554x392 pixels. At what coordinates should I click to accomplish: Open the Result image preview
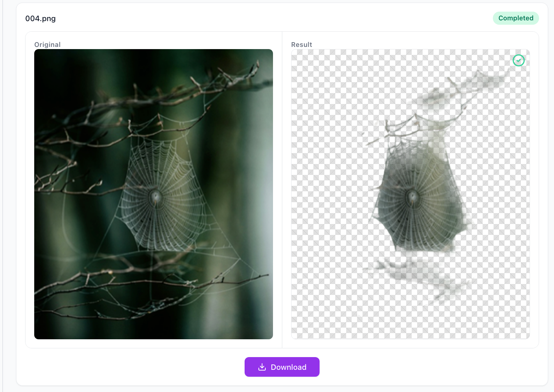[x=410, y=194]
